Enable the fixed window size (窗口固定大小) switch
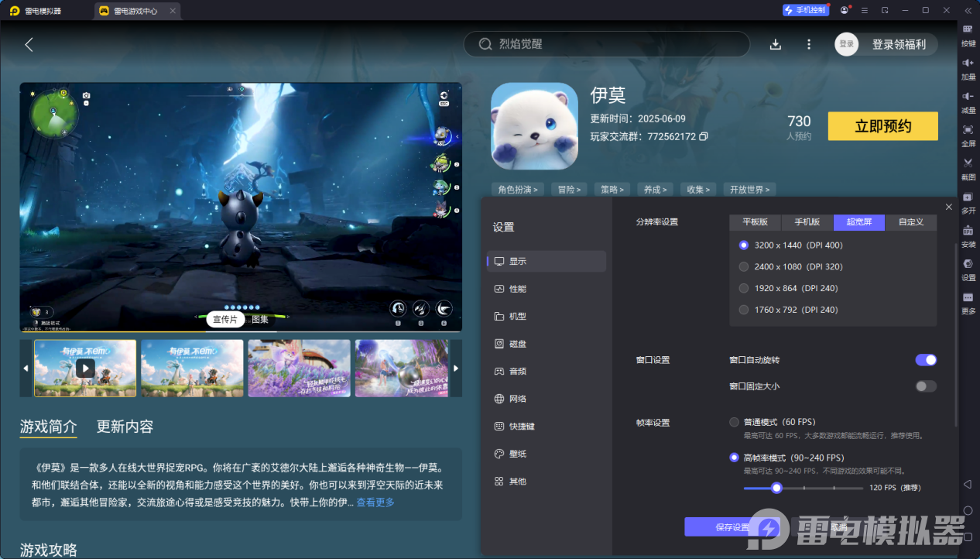This screenshot has height=559, width=980. [x=926, y=386]
